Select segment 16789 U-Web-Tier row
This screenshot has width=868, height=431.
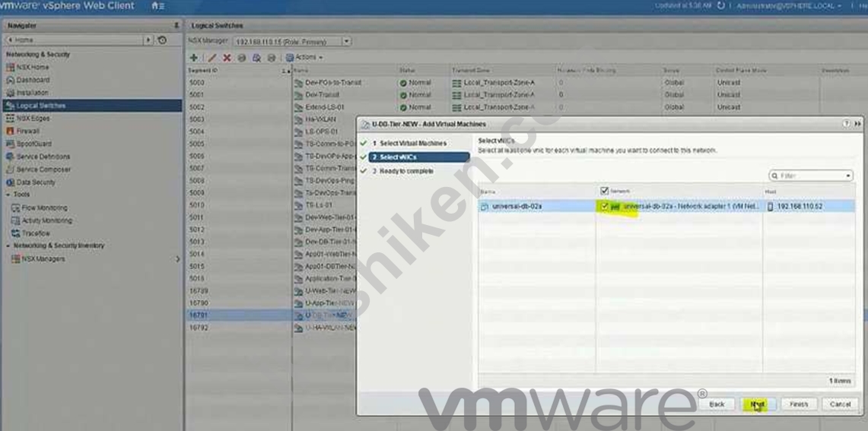[271, 291]
